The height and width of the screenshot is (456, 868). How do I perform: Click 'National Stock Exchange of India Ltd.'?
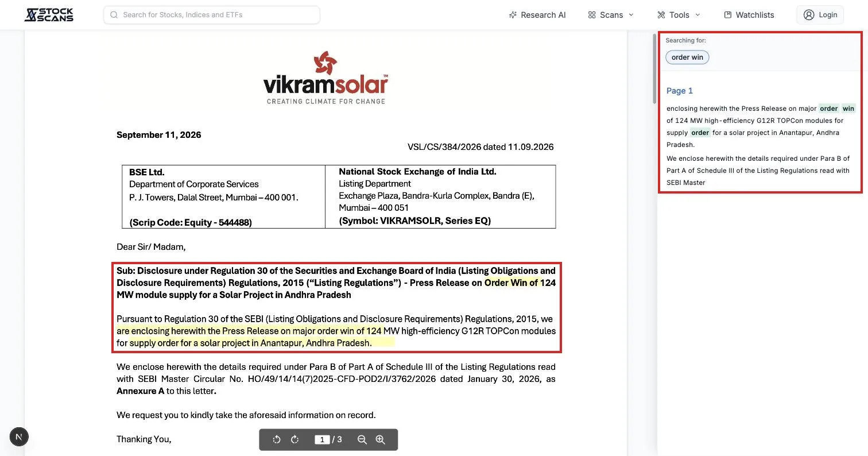pos(417,172)
